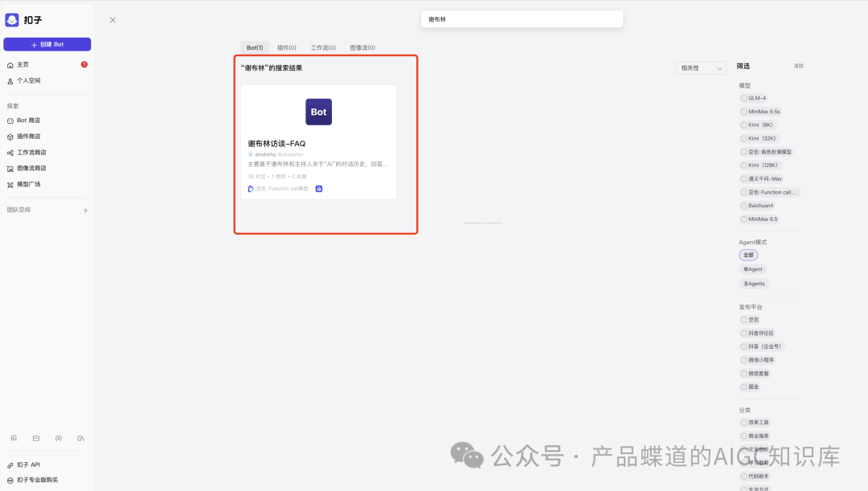Open the 谢布林访谈-FAQ bot card
Viewport: 868px width, 491px height.
click(319, 141)
